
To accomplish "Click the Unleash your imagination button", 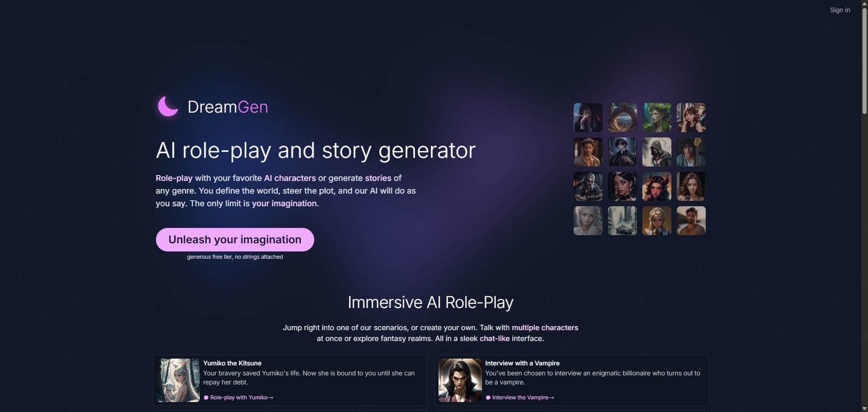I will click(235, 240).
